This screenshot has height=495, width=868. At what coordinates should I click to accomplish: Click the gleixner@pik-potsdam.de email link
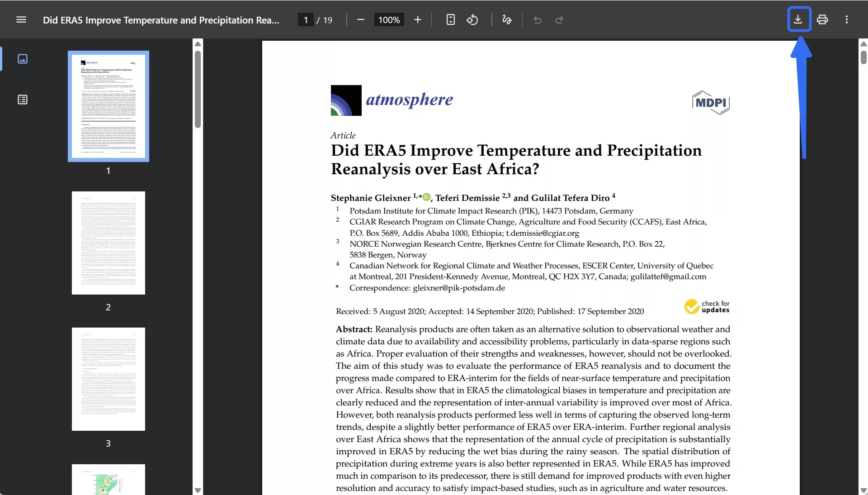click(458, 288)
